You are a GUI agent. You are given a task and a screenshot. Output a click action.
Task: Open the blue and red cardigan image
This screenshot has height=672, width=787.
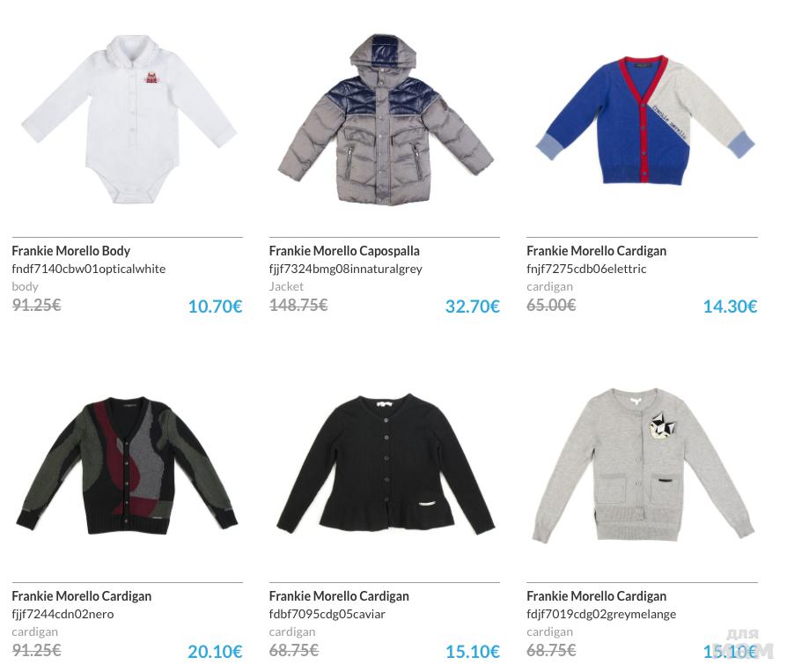[645, 120]
